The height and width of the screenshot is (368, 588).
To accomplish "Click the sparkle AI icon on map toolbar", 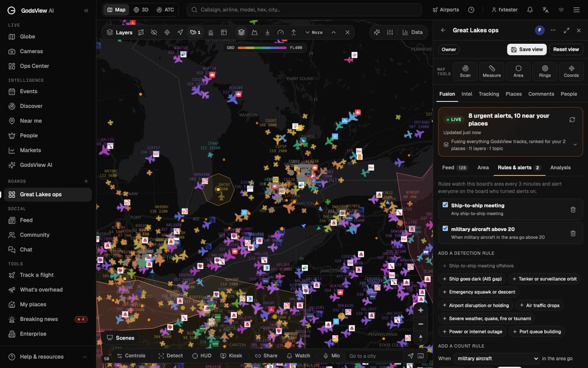I will click(377, 32).
